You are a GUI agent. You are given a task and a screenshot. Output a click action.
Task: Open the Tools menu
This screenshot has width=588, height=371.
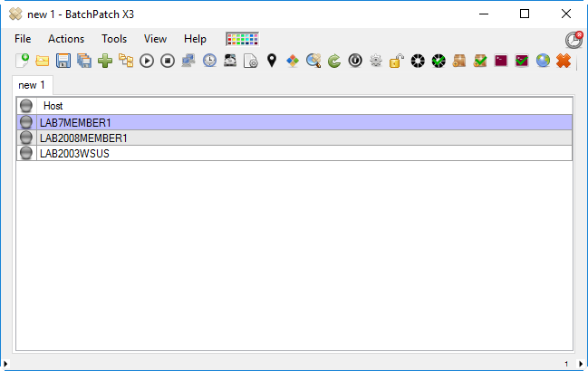pos(114,39)
